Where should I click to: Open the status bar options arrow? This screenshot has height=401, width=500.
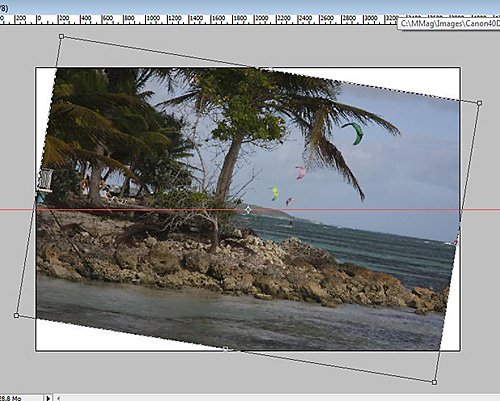pos(48,398)
